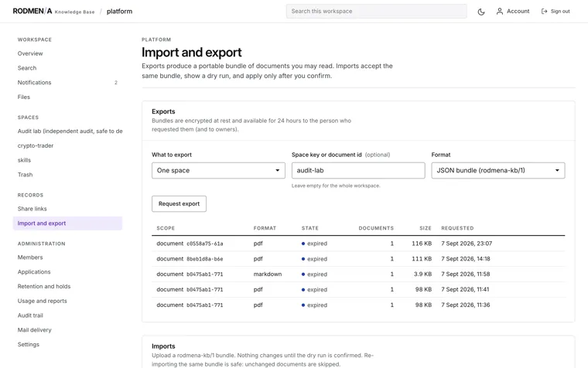Screen dimensions: 588x368
Task: Click the REQUESTED column header
Action: (457, 228)
